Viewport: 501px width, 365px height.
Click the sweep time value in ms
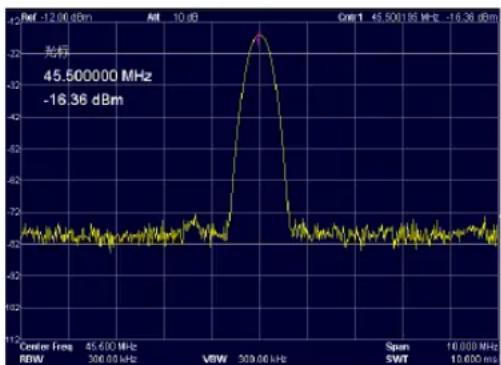474,359
